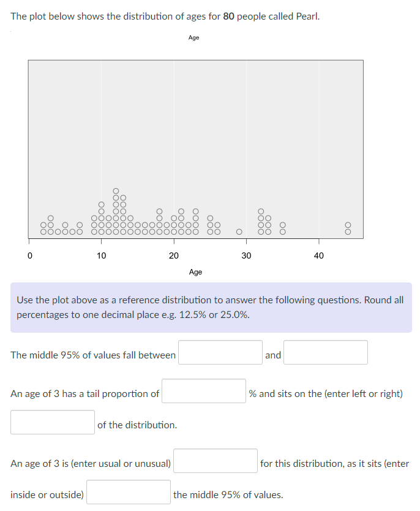
Task: Click the '0' tick label on the axis
Action: point(29,255)
